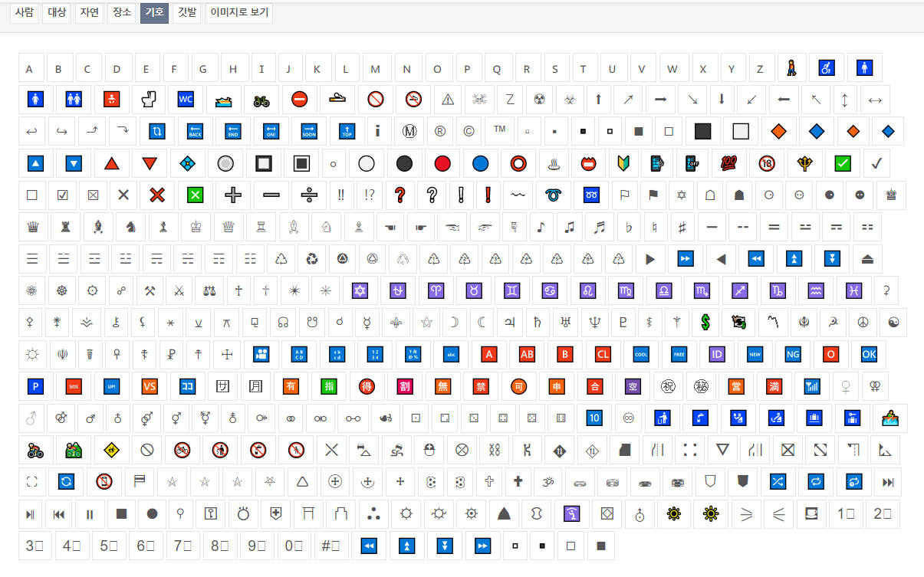Select the Leo zodiac emoji
Viewport: 924px width, 577px height.
point(587,290)
